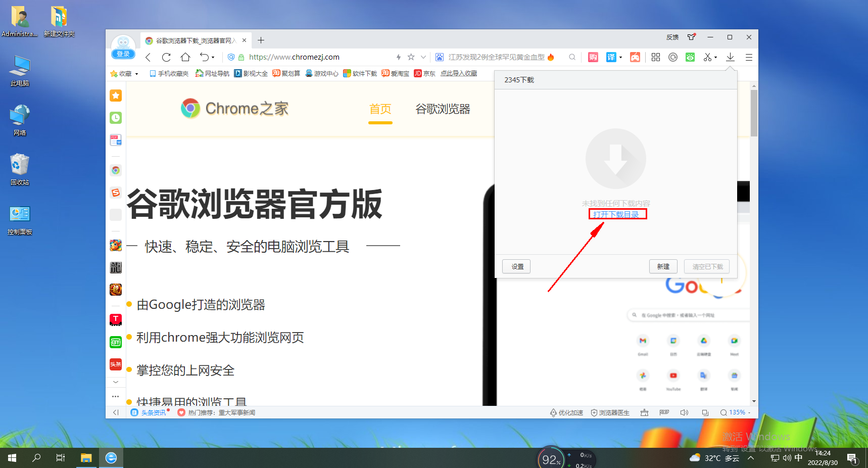Open 网址导航 bookmark
The width and height of the screenshot is (868, 468).
[213, 74]
